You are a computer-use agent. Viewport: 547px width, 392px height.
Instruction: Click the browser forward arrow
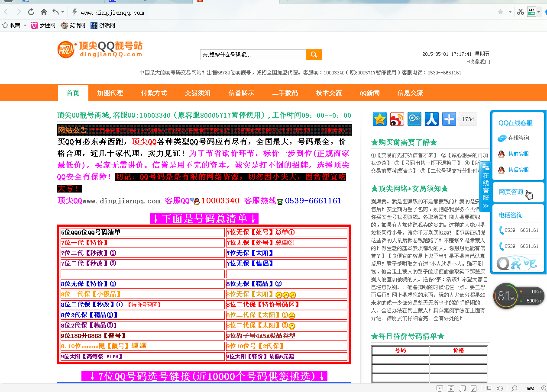(19, 12)
